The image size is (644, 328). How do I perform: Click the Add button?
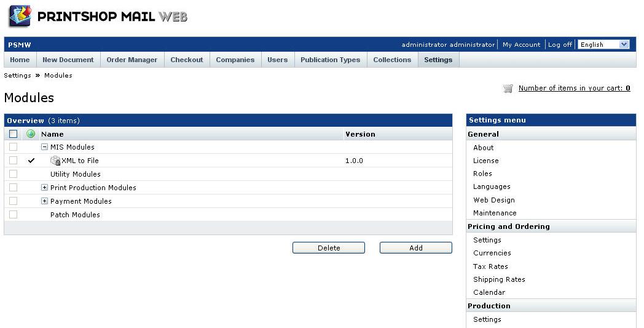415,248
